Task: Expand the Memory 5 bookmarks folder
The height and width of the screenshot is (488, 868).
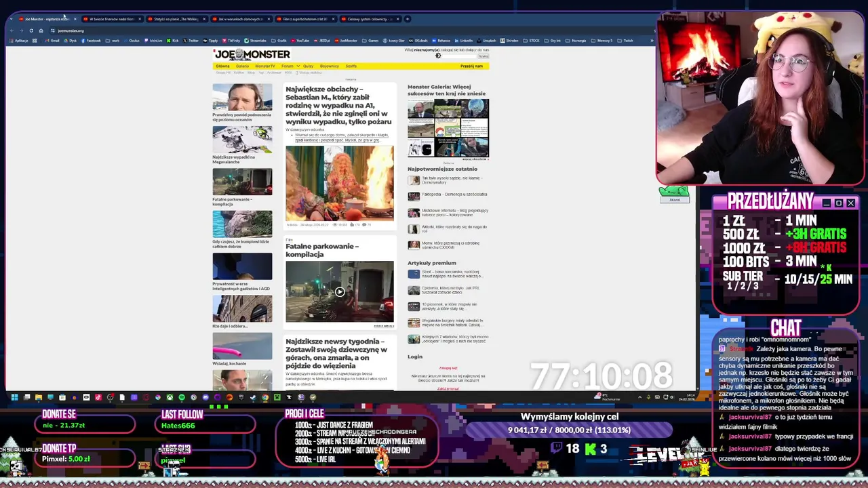Action: tap(601, 41)
